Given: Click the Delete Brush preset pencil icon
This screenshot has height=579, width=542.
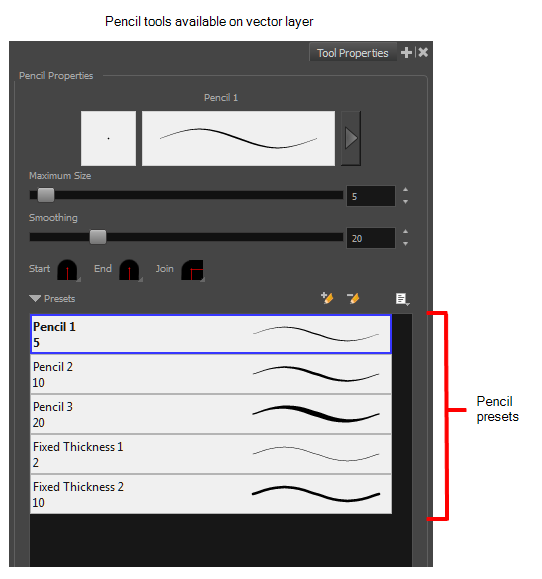Looking at the screenshot, I should click(x=353, y=298).
